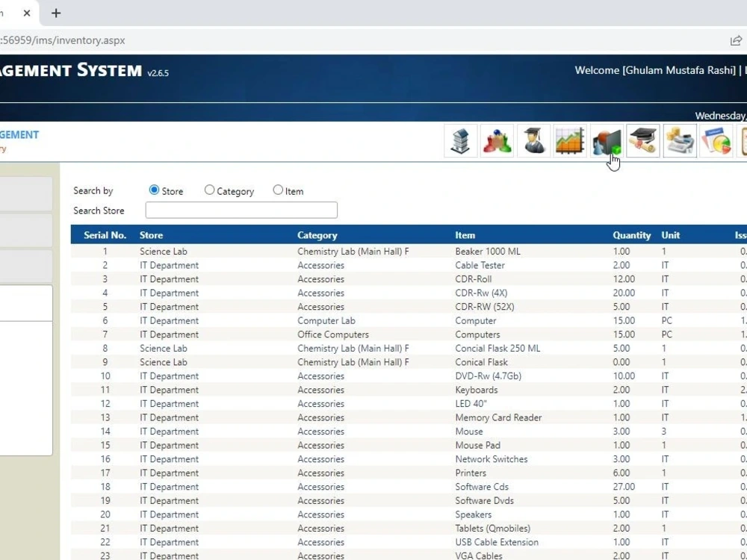Select the Store search radio button
The height and width of the screenshot is (560, 747).
click(x=154, y=190)
